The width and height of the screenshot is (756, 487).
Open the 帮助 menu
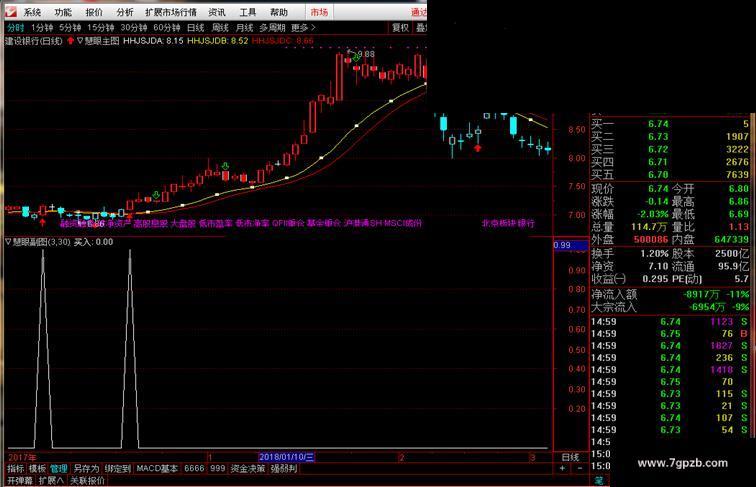279,12
